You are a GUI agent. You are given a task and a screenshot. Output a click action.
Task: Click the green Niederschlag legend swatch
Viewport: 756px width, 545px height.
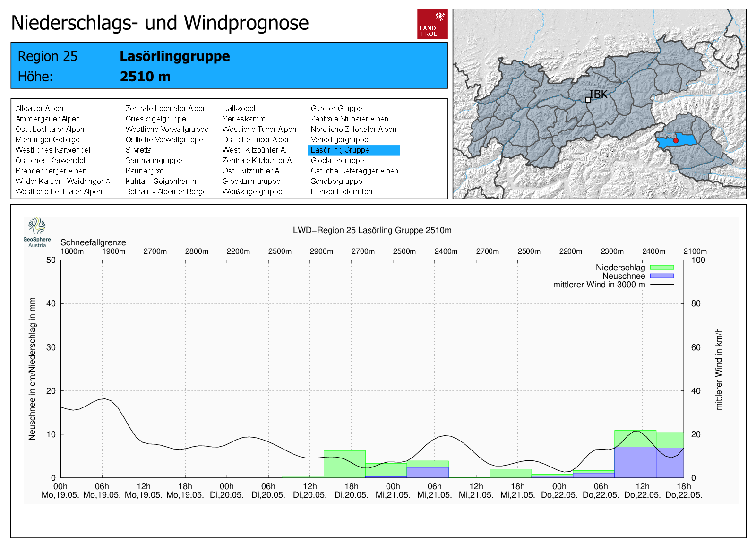(x=661, y=268)
